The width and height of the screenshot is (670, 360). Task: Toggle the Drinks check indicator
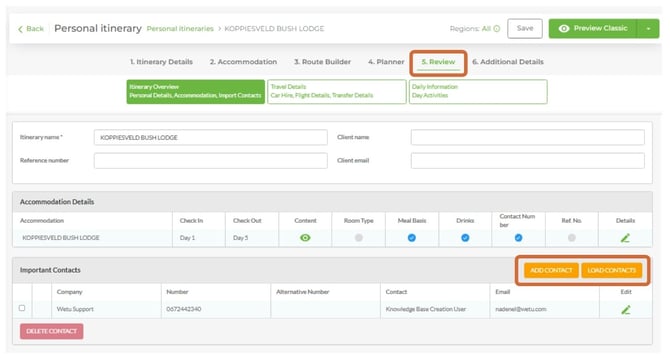(x=465, y=238)
